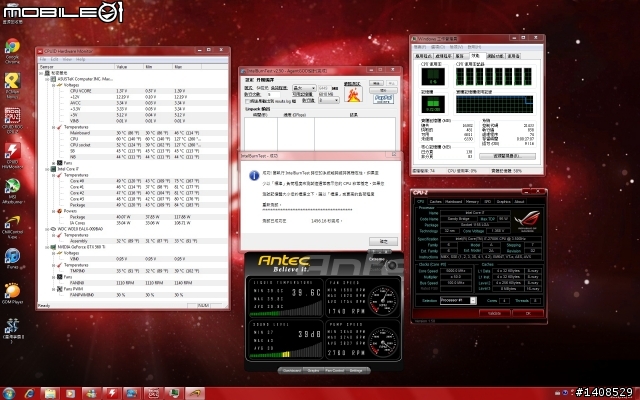The width and height of the screenshot is (640, 400).
Task: Click Resource Monitor button in Task Manager
Action: 507,156
